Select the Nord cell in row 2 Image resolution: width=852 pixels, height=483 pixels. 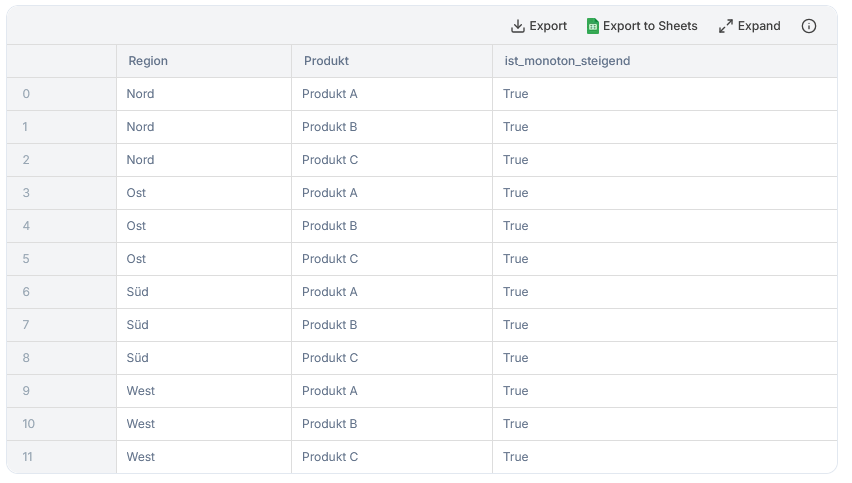point(140,160)
